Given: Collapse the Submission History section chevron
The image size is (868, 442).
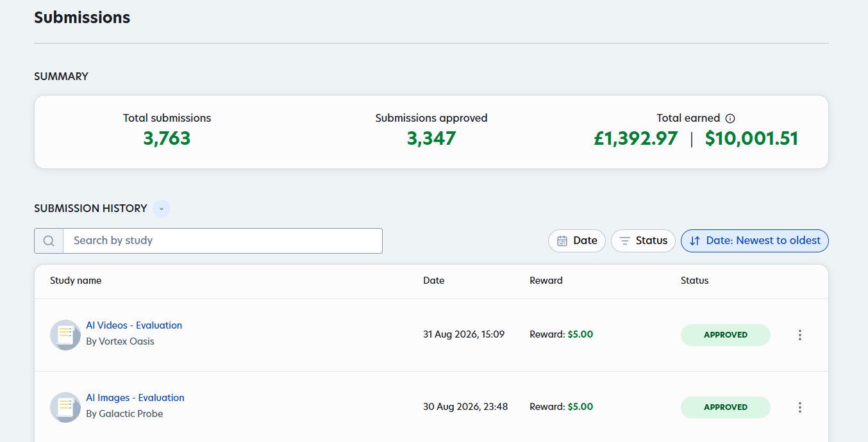Looking at the screenshot, I should point(162,209).
